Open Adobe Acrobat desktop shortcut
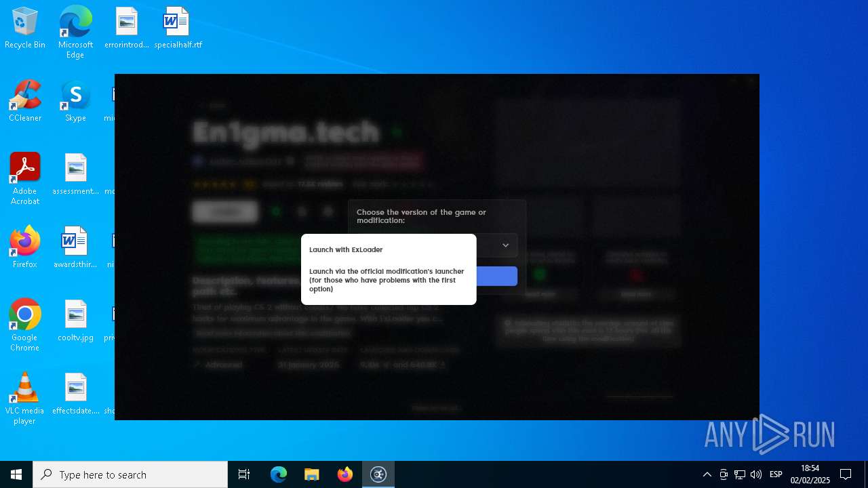 25,179
